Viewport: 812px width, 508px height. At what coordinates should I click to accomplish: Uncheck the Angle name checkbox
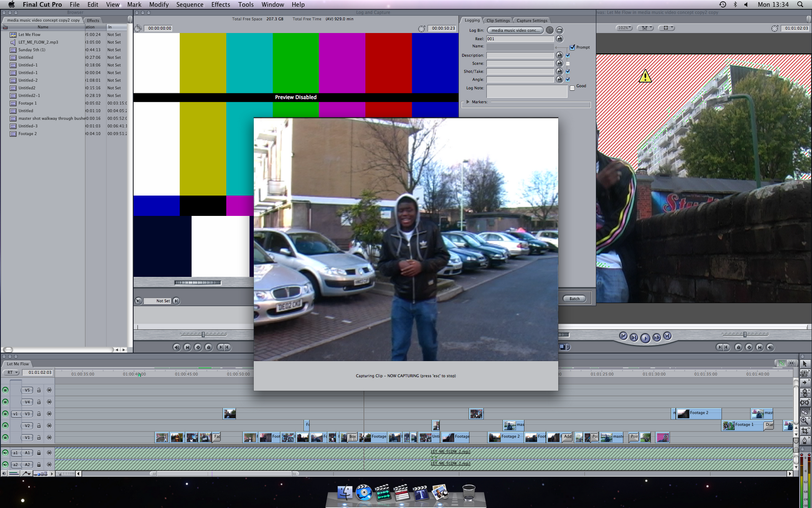tap(568, 80)
